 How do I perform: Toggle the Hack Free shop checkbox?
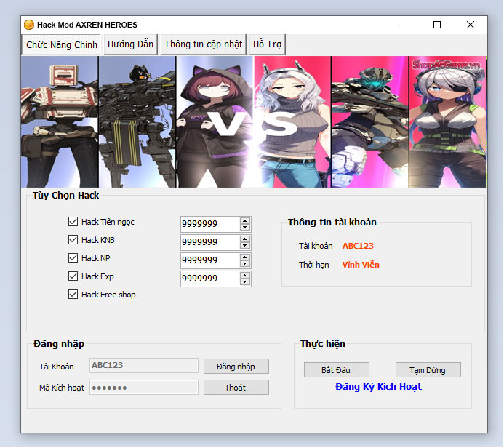(73, 295)
